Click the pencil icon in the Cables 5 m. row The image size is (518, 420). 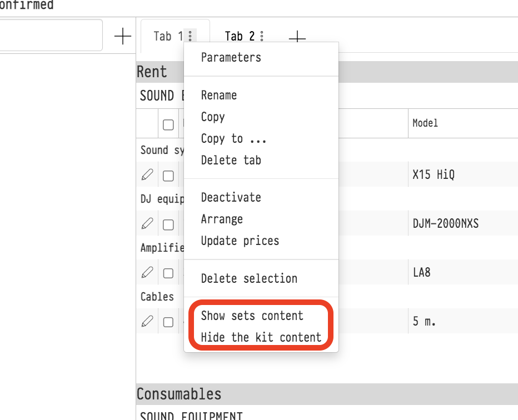pos(147,321)
